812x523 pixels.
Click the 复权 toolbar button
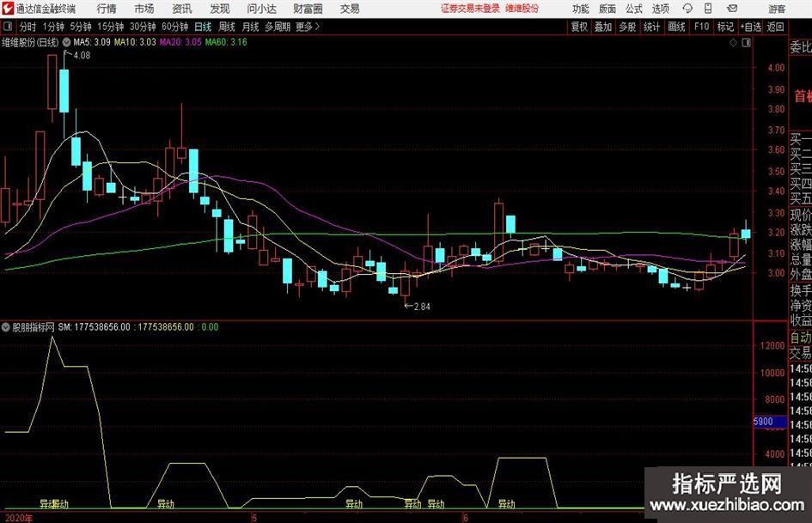579,27
